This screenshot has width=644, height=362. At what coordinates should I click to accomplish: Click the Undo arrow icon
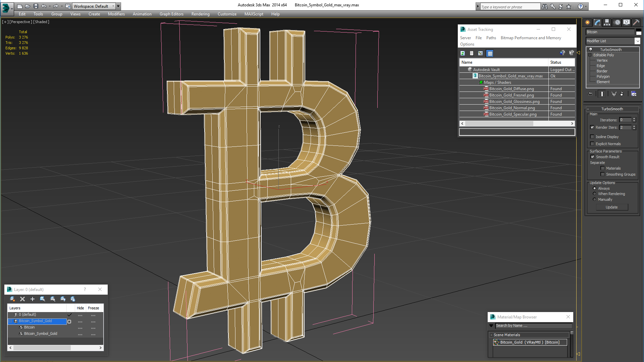(44, 6)
